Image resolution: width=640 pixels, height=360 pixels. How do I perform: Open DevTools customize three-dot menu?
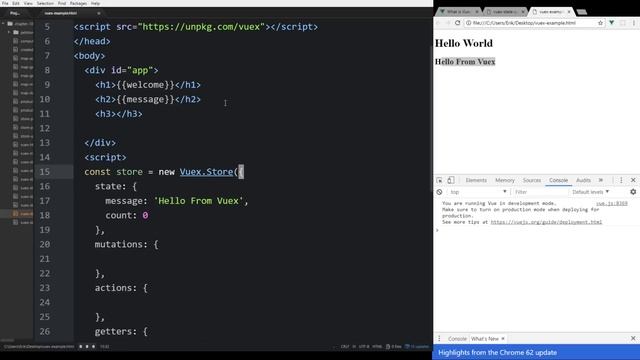click(621, 180)
